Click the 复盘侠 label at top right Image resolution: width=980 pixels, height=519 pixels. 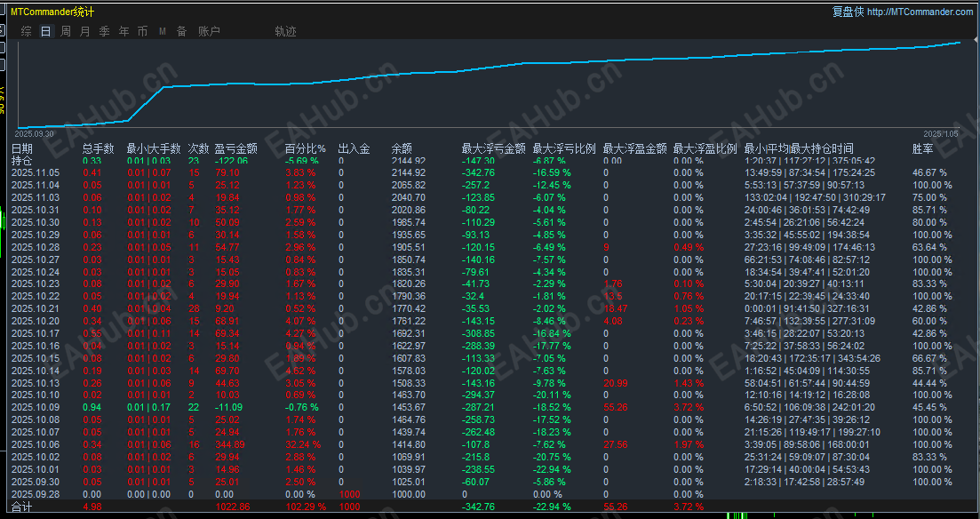(849, 12)
